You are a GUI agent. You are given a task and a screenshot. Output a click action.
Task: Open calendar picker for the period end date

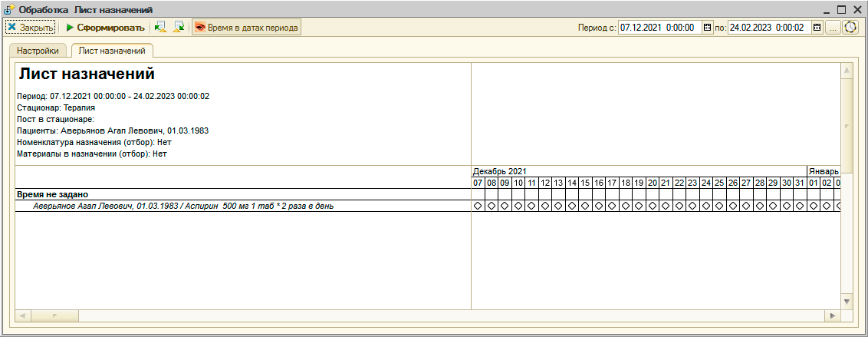[x=817, y=28]
